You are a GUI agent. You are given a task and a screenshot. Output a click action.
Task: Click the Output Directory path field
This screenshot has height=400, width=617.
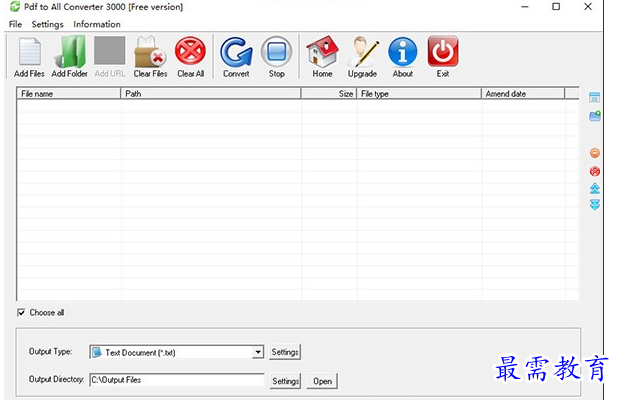[x=177, y=380]
